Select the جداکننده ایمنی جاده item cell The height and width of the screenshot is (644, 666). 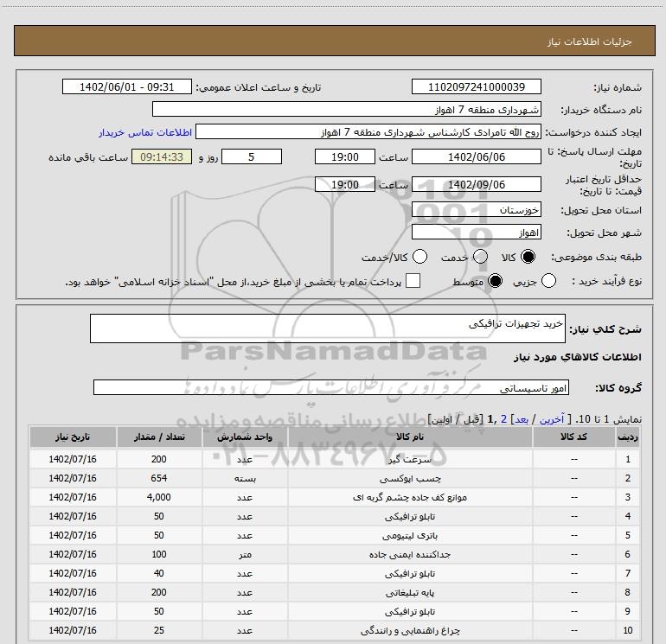410,554
